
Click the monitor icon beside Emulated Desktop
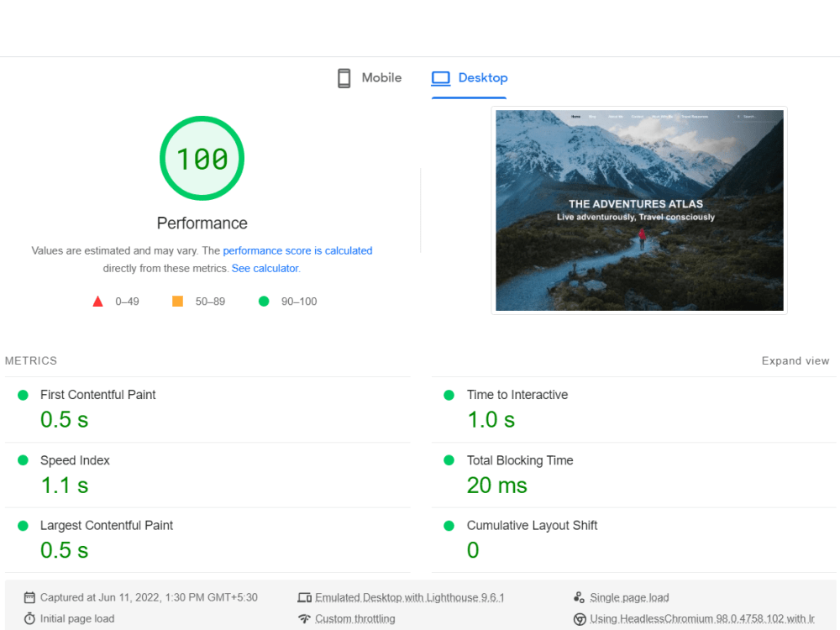point(305,597)
